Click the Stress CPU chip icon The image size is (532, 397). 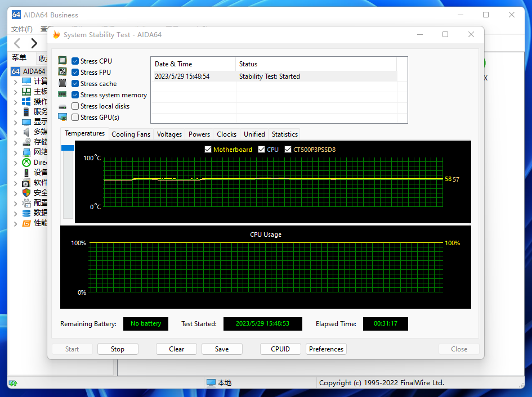point(62,60)
